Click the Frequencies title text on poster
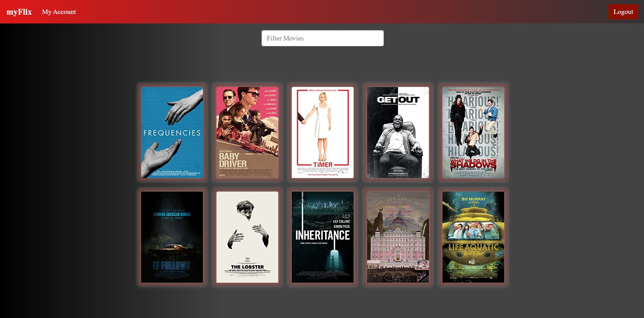Screen dimensions: 644x318 click(x=172, y=133)
